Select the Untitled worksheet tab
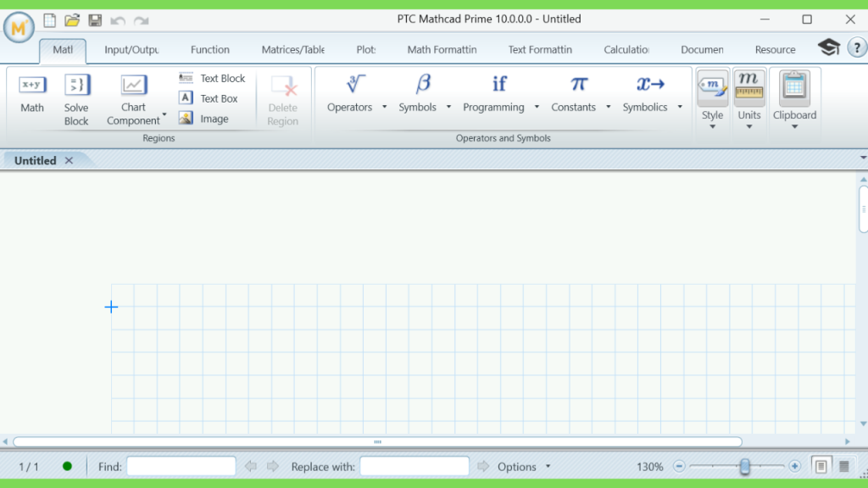Screen dimensions: 868x488 36,160
